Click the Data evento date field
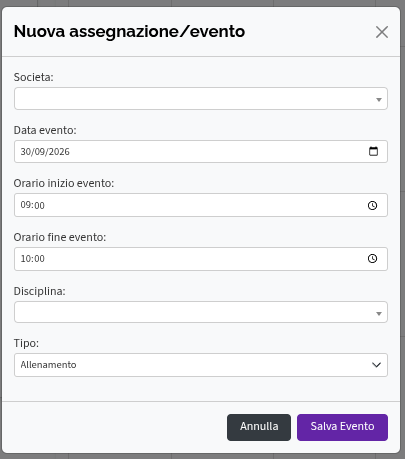 (201, 152)
